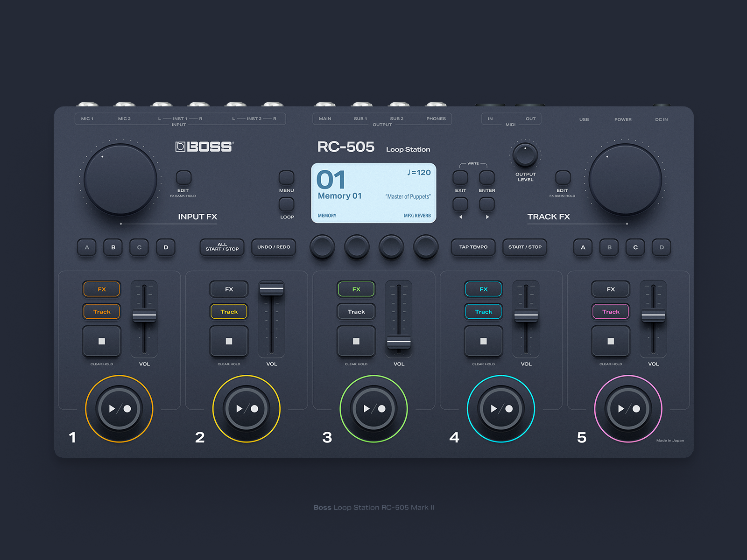The image size is (747, 560).
Task: Turn the Track FX knob
Action: 626,179
